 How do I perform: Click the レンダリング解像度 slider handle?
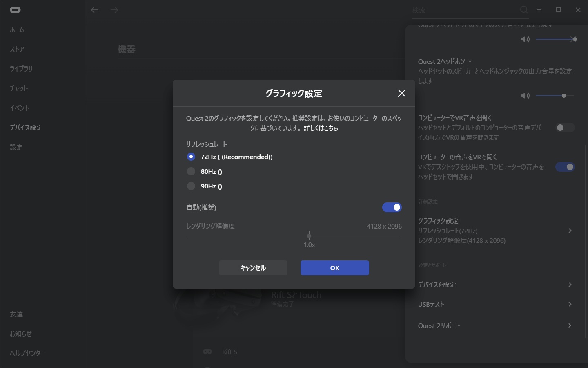[x=309, y=236]
